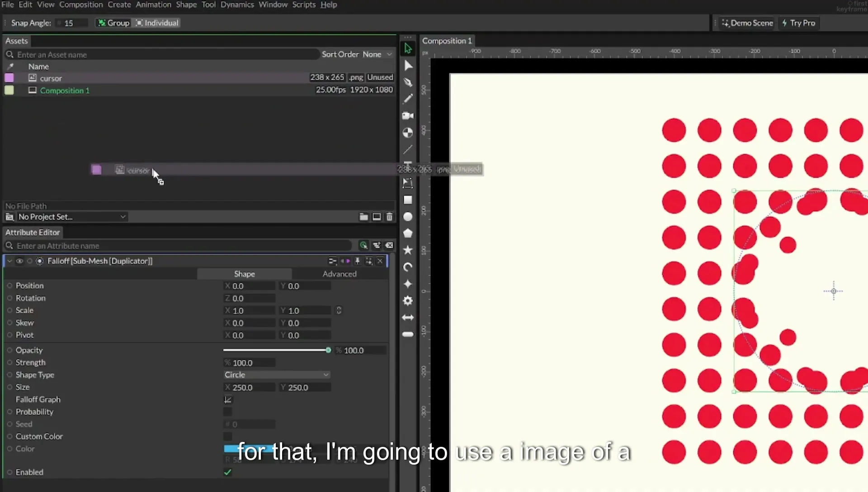Close the Falloff attribute panel
Image resolution: width=868 pixels, height=492 pixels.
[x=380, y=261]
